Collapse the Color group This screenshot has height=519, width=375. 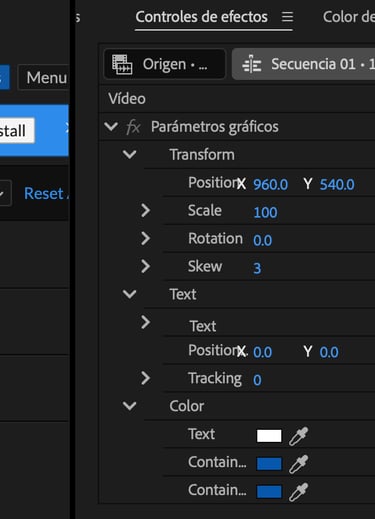pos(129,406)
